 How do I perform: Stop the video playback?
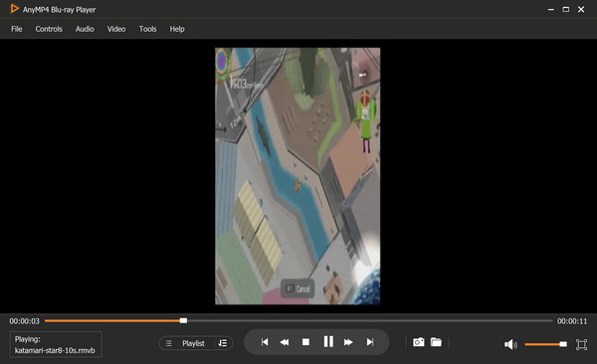[x=305, y=342]
